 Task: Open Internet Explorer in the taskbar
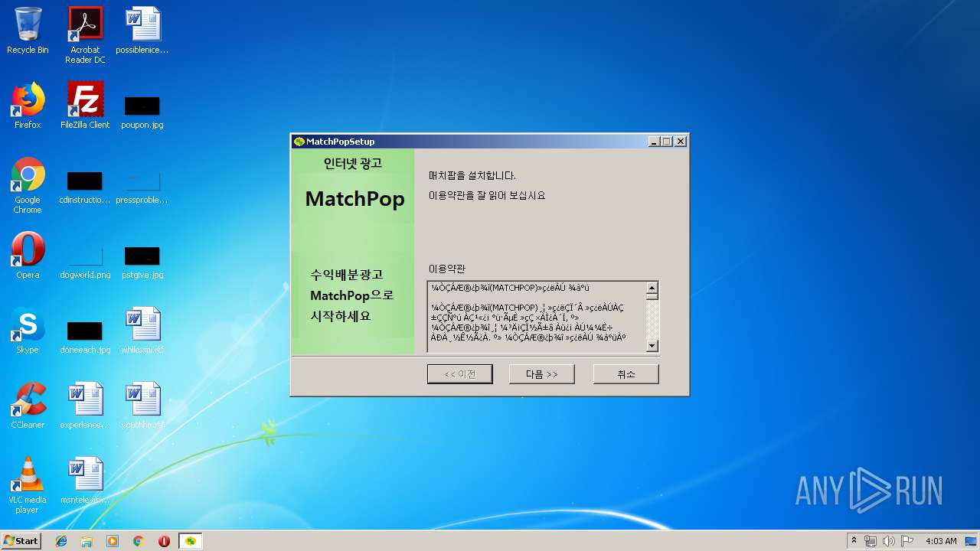click(x=61, y=541)
